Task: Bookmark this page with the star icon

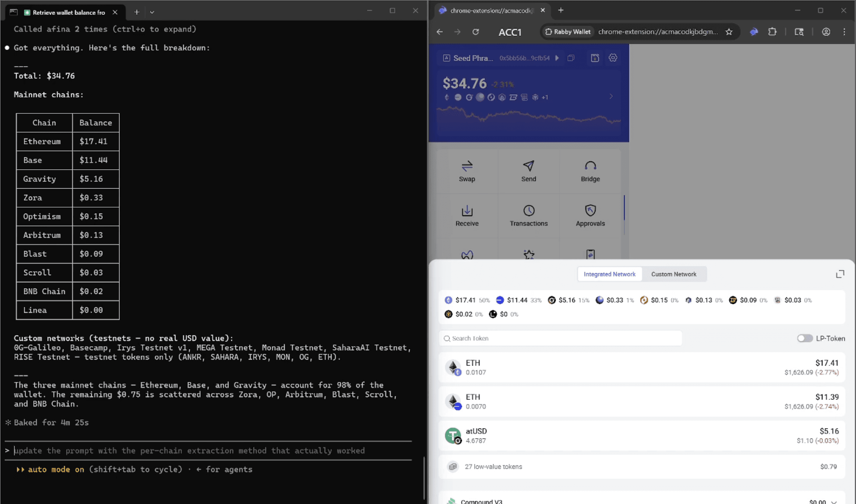Action: point(729,32)
